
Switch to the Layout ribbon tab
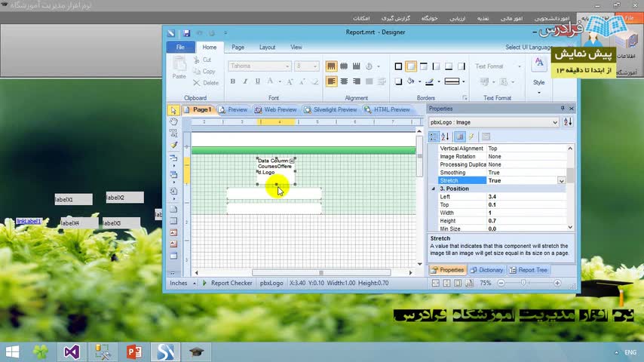pos(267,48)
